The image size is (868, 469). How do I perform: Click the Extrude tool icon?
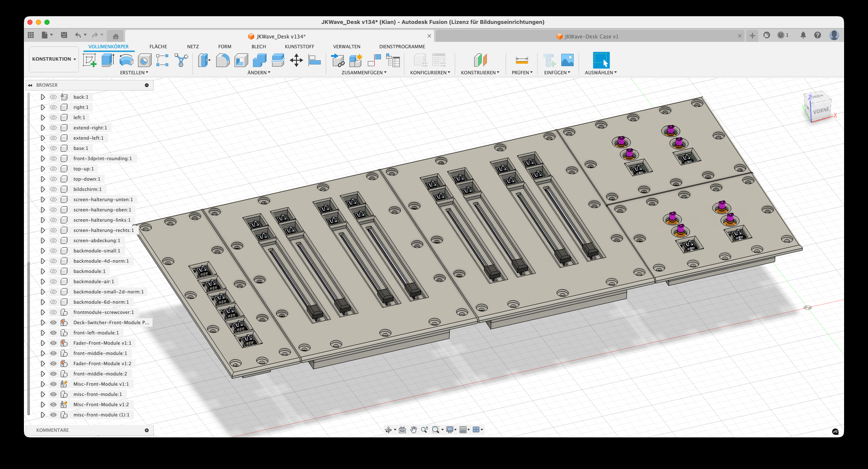[x=108, y=60]
